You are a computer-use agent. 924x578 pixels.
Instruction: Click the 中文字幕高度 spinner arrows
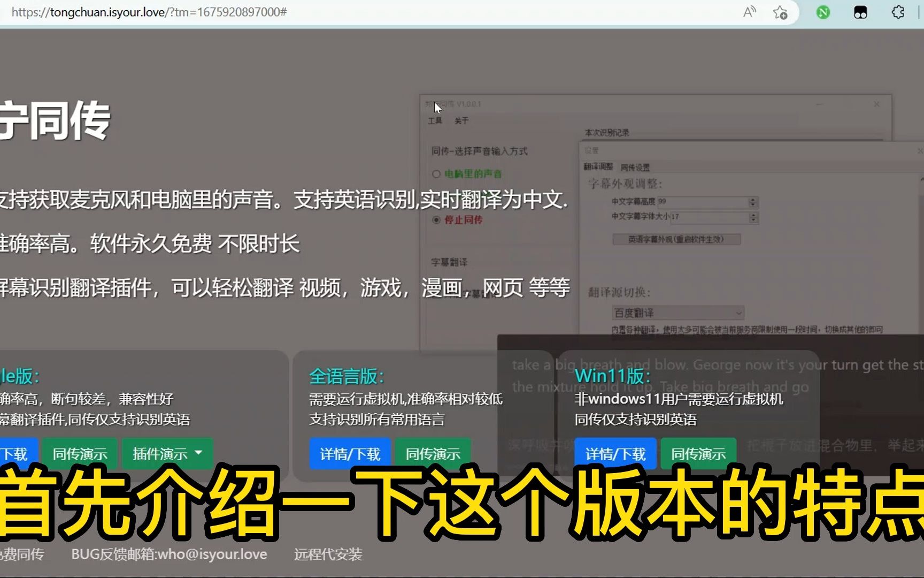(753, 202)
